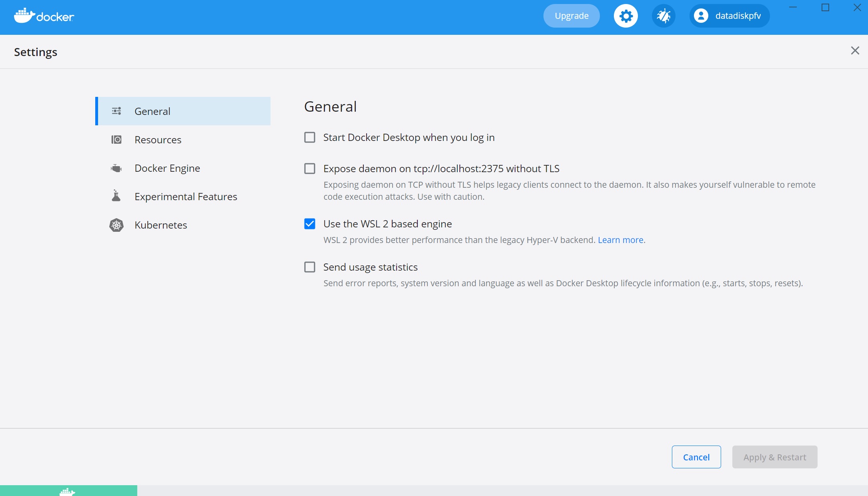The width and height of the screenshot is (868, 496).
Task: Click whale icon in green status bar
Action: click(67, 492)
